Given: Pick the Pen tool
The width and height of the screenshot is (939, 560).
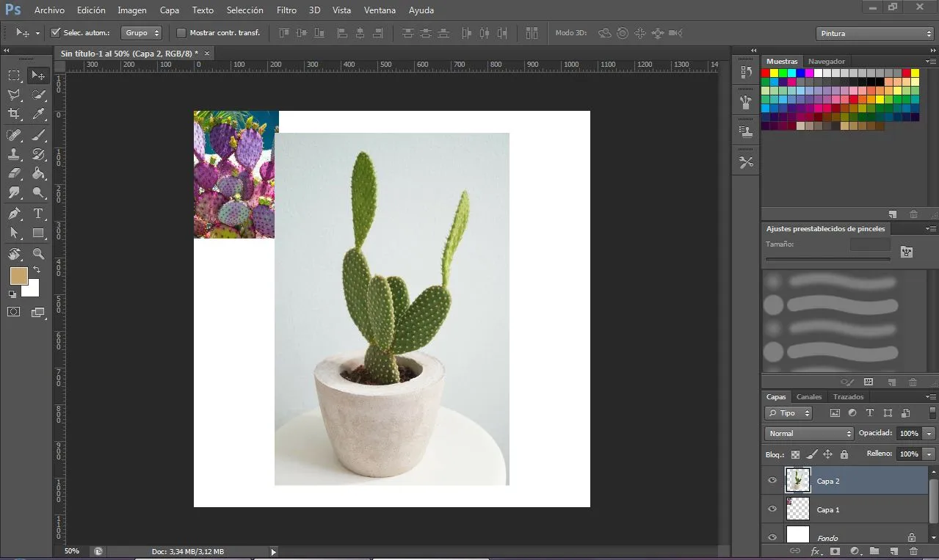Looking at the screenshot, I should (x=14, y=214).
